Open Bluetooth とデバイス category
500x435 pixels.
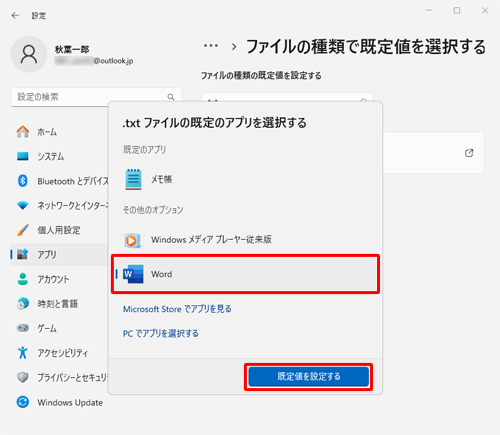pos(59,181)
